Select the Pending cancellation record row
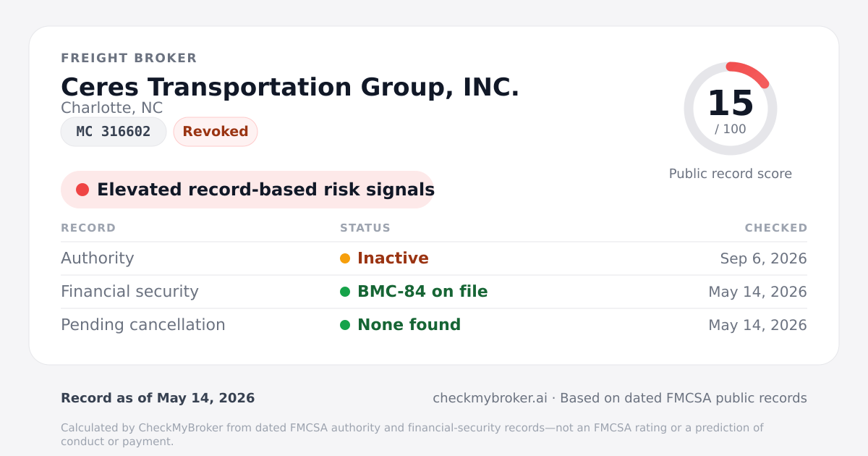 pos(434,325)
